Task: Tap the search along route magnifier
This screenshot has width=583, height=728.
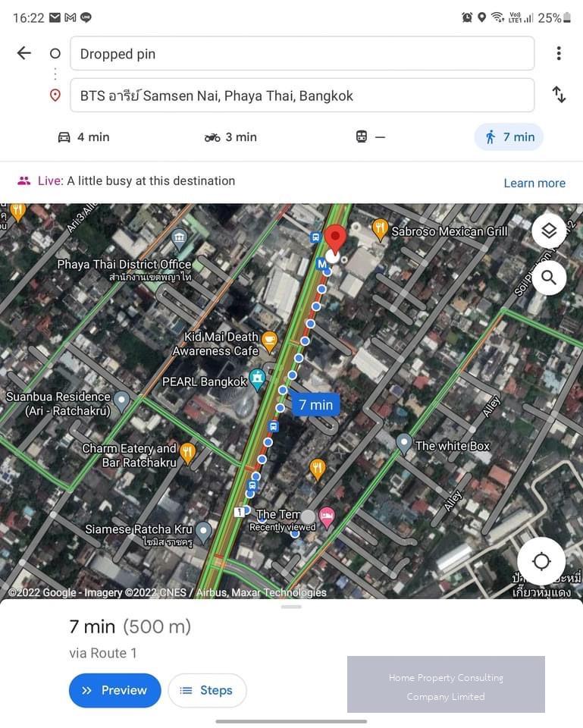Action: tap(549, 278)
